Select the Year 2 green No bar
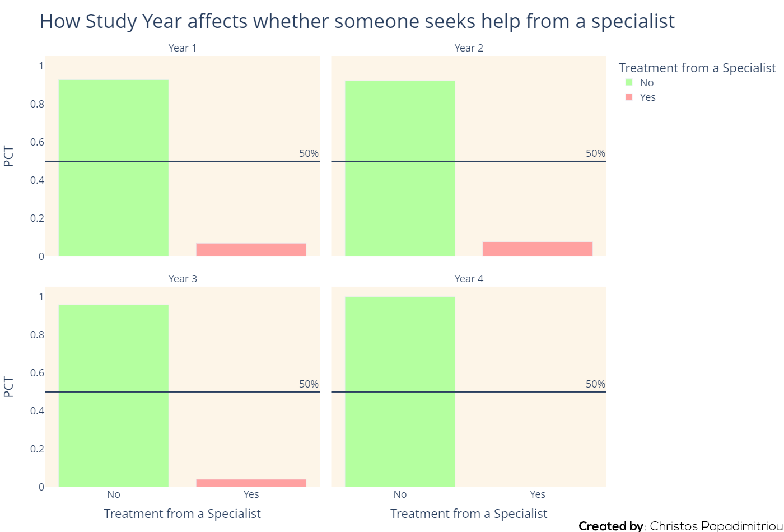The width and height of the screenshot is (784, 532). (400, 169)
